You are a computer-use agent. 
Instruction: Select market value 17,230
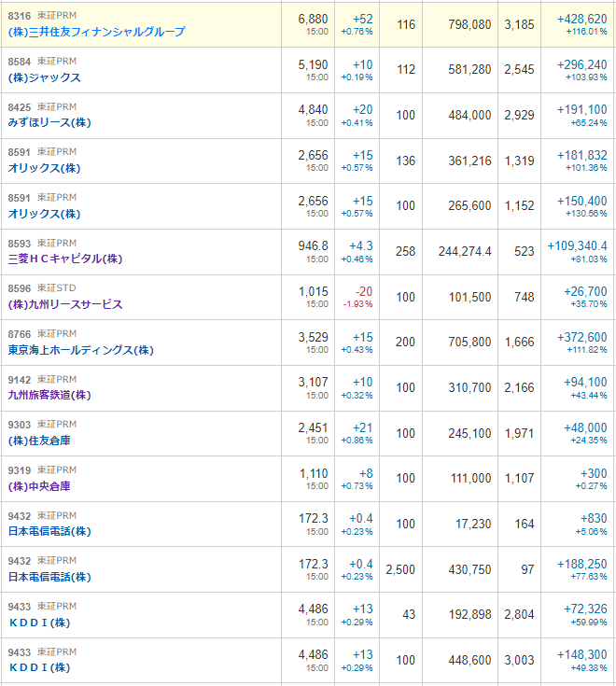473,525
